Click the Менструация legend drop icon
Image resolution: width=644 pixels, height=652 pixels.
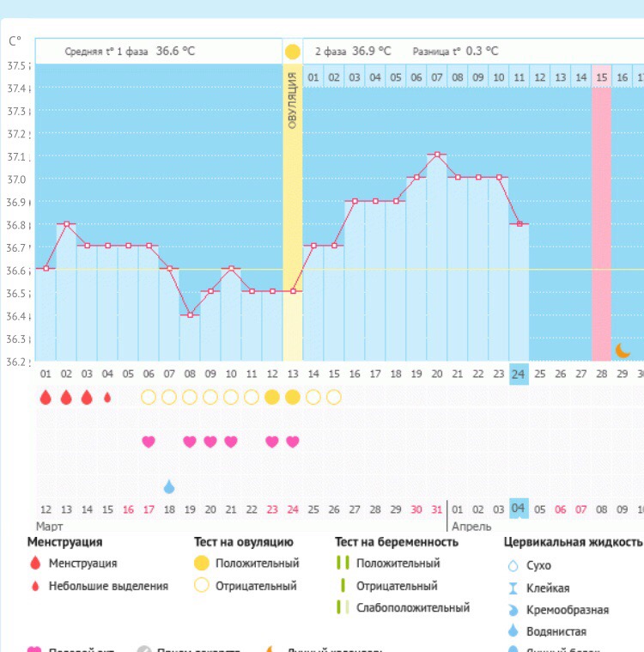click(x=34, y=564)
